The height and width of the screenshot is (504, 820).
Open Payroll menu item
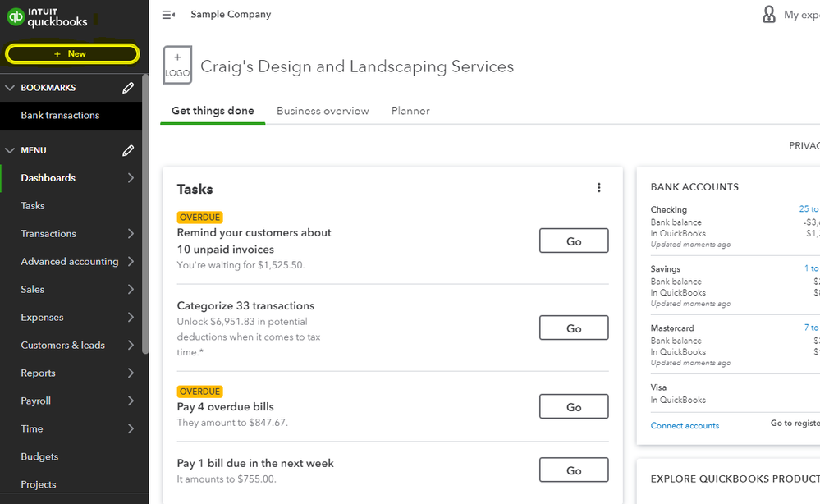click(35, 401)
